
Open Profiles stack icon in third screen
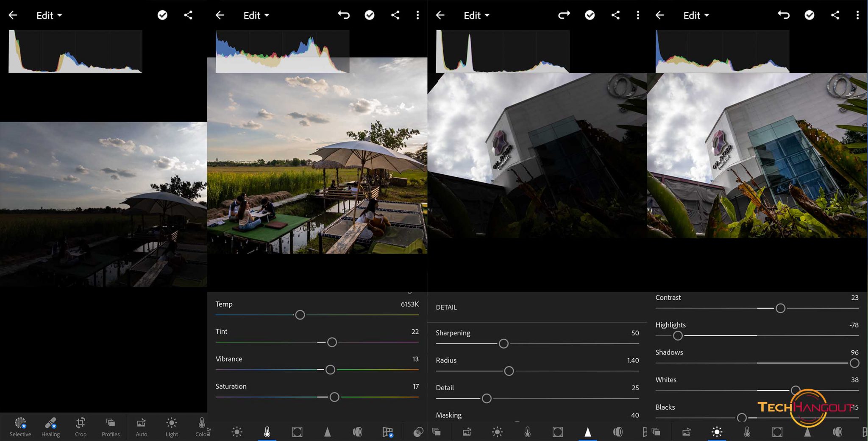tap(437, 432)
